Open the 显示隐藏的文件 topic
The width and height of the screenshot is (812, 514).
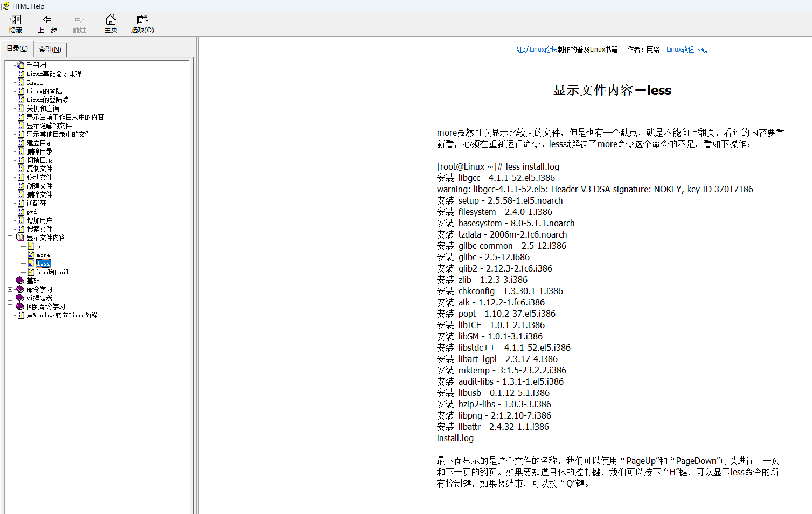[49, 126]
